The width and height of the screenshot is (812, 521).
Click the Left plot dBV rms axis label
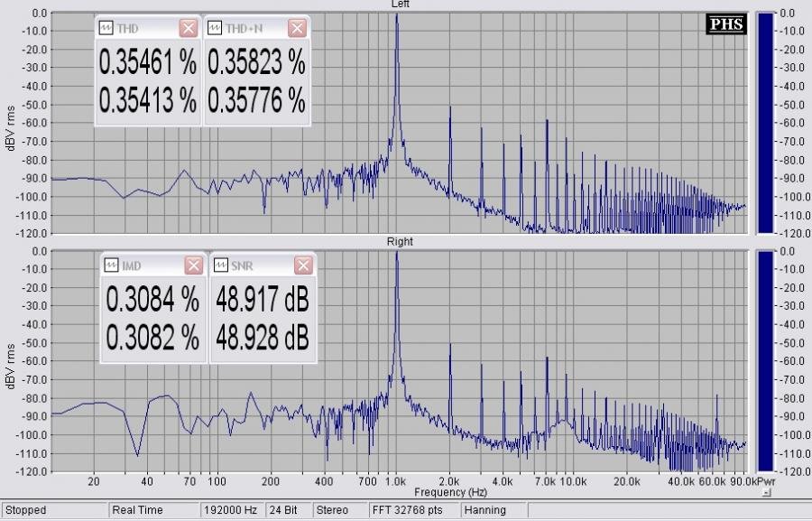click(x=12, y=123)
